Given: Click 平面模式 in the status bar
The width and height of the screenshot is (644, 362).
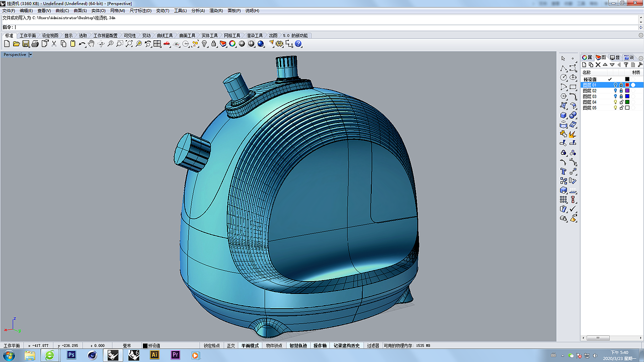Looking at the screenshot, I should tap(250, 346).
